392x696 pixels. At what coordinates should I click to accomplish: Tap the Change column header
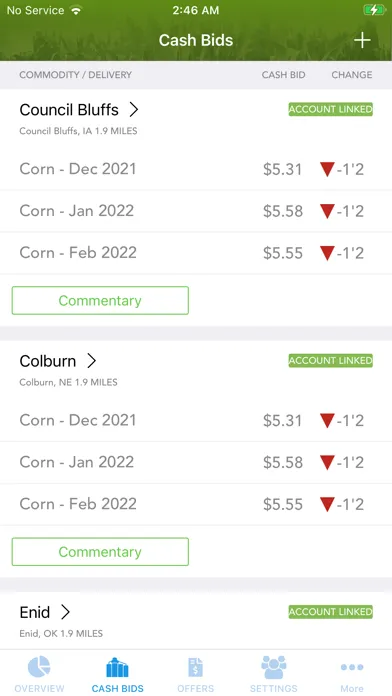click(x=352, y=75)
